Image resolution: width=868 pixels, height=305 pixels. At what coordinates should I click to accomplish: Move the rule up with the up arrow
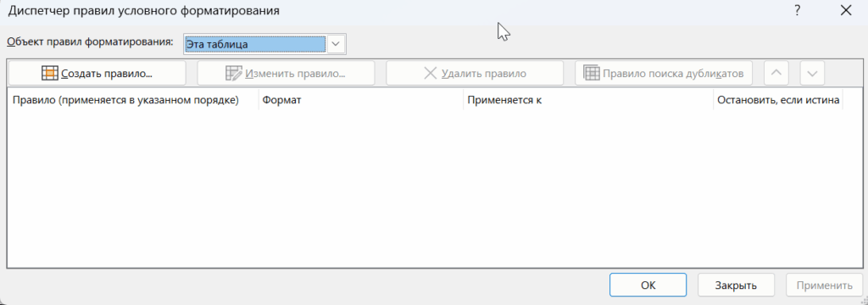[776, 73]
